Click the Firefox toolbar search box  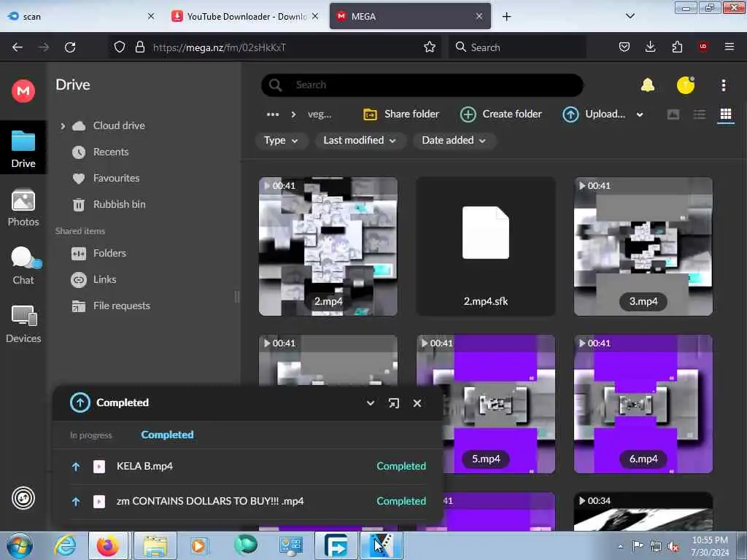point(517,47)
